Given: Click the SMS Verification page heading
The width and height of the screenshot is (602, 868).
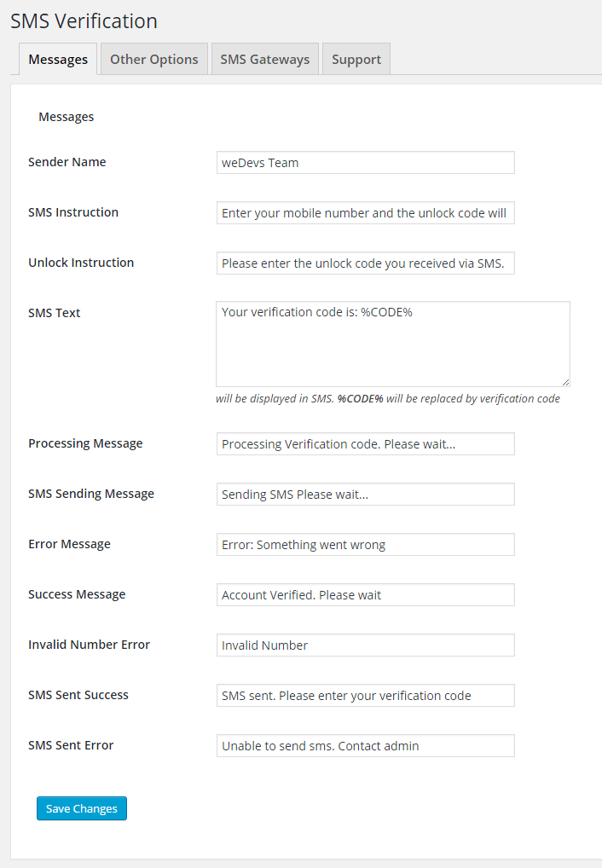Looking at the screenshot, I should pyautogui.click(x=83, y=20).
